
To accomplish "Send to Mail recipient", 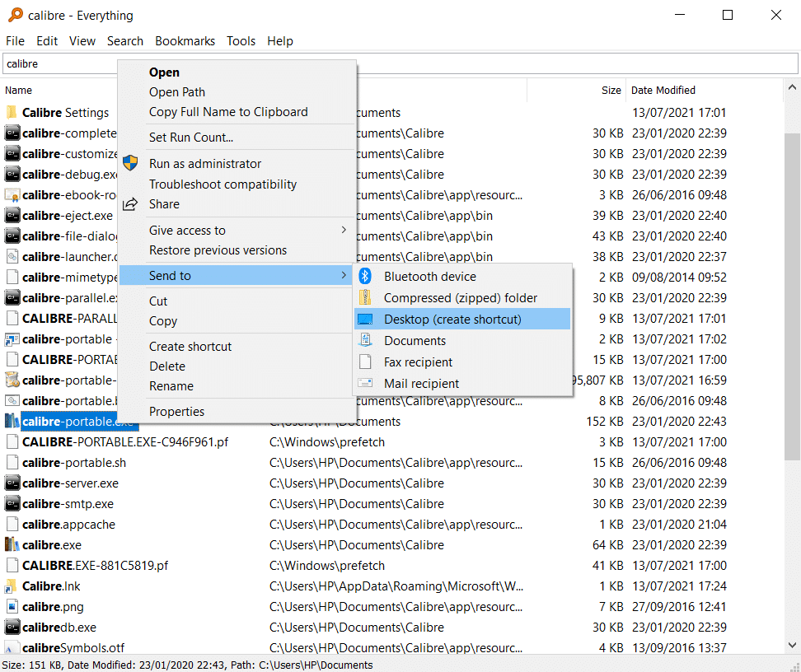I will tap(462, 384).
